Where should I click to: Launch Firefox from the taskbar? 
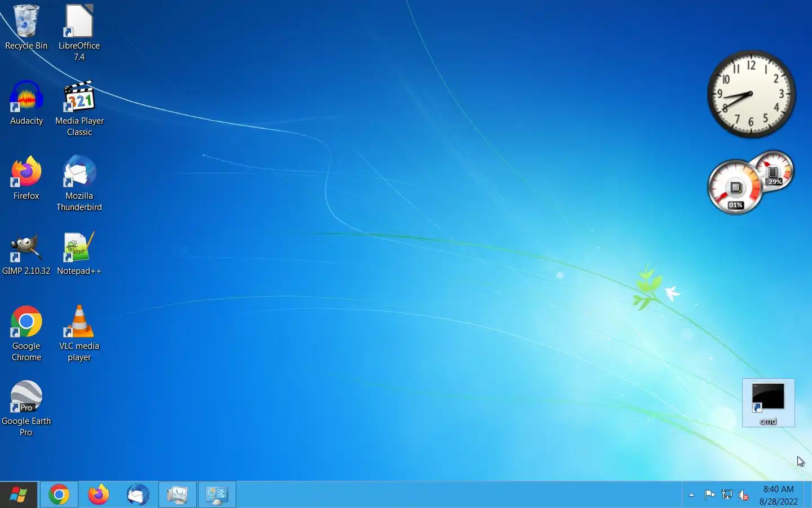pos(99,495)
